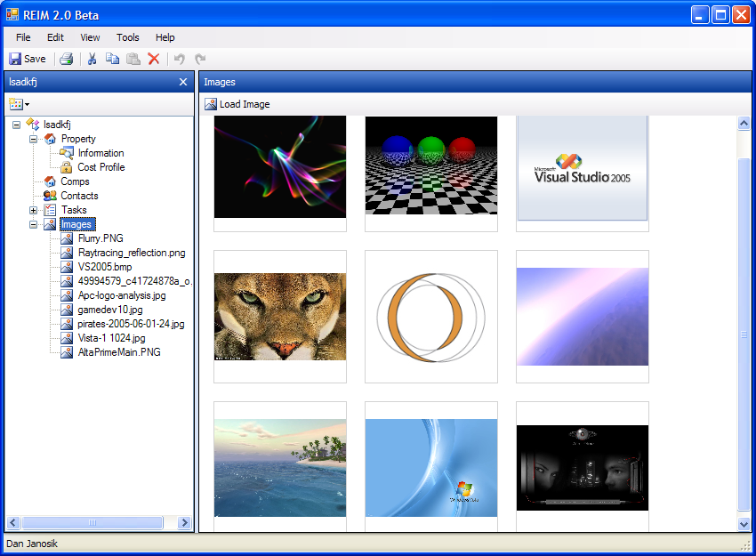Image resolution: width=756 pixels, height=556 pixels.
Task: Click the images vertical scrollbar down arrow
Action: coord(744,524)
